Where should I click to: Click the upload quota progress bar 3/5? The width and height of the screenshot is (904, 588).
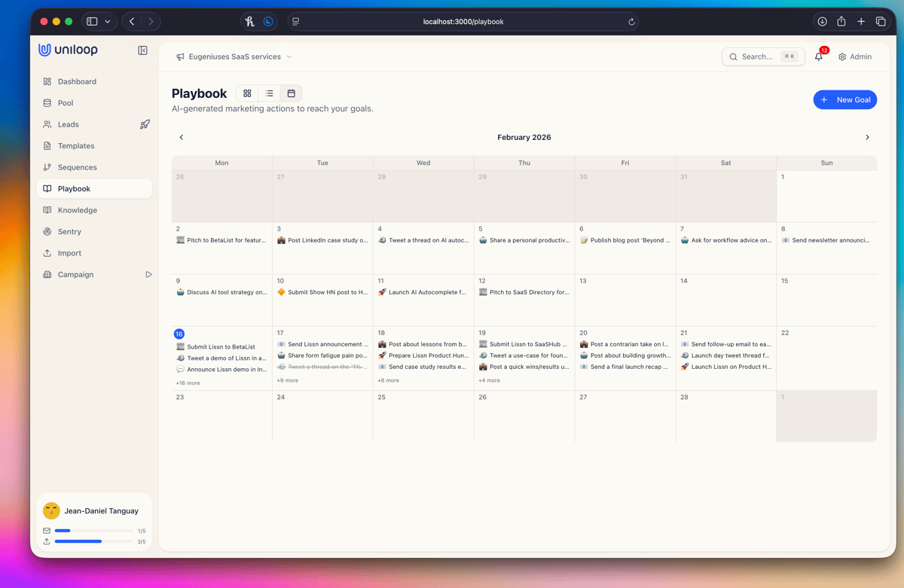[93, 541]
